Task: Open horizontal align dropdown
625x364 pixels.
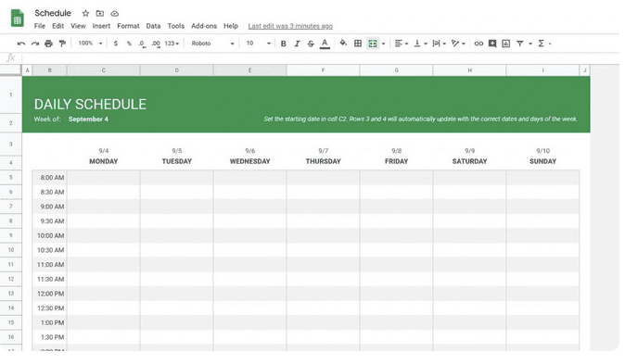Action: pos(402,44)
